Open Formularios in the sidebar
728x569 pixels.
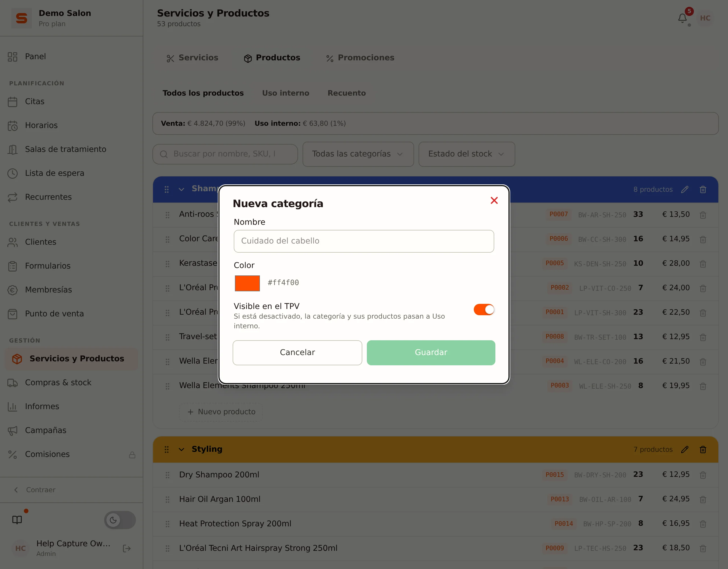pos(71,266)
